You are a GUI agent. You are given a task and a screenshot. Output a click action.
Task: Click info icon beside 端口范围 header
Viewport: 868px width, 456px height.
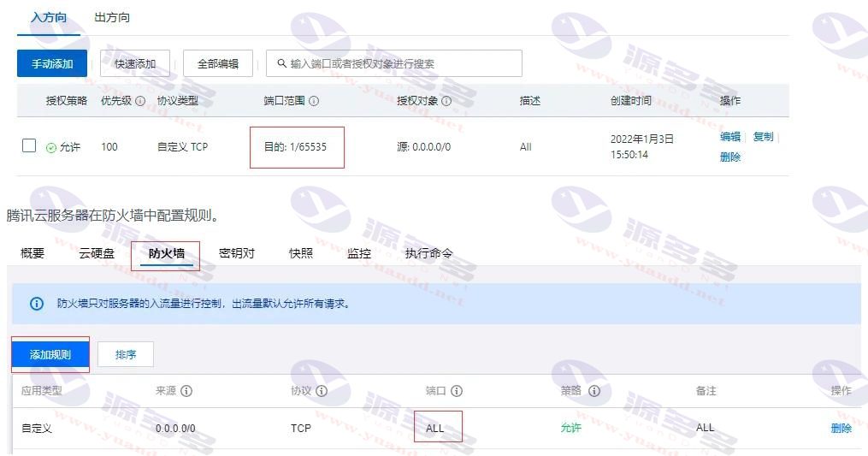click(x=314, y=101)
